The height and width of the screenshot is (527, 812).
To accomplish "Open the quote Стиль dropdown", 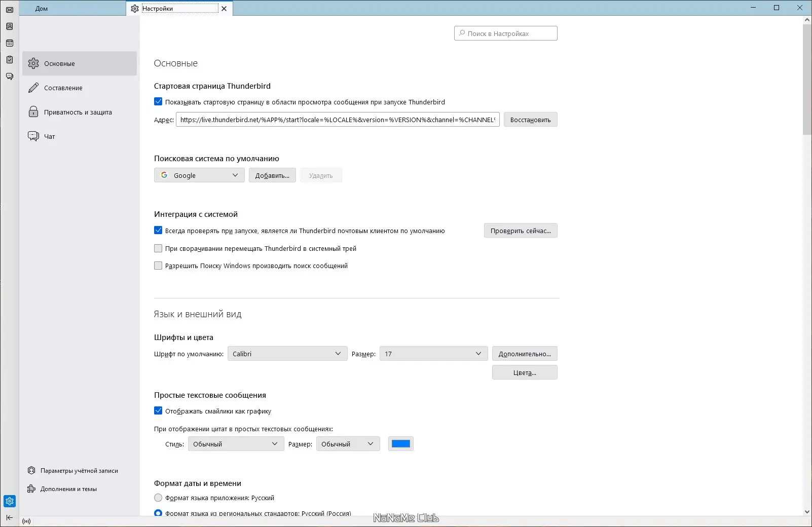I will coord(236,444).
